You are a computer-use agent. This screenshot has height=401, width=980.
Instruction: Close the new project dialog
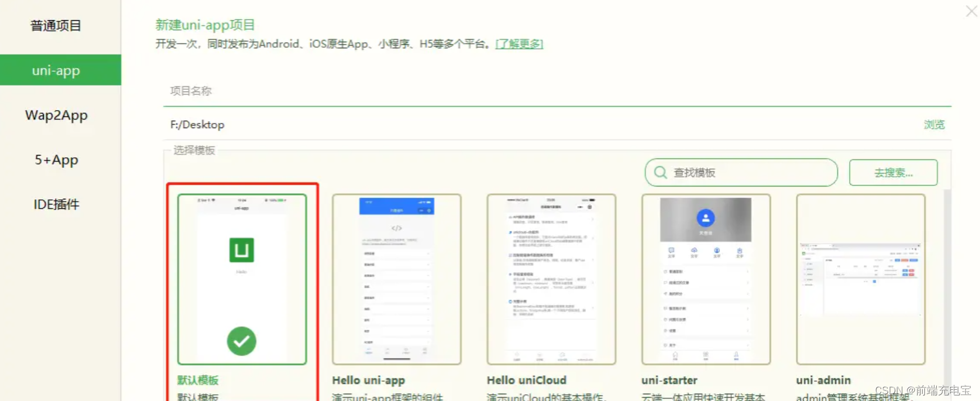tap(972, 11)
